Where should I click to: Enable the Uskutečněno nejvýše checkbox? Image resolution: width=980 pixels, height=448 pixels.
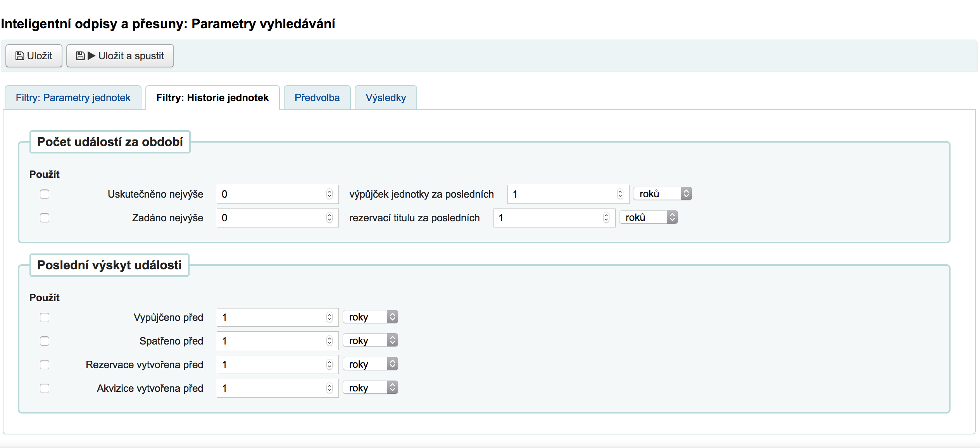tap(45, 194)
